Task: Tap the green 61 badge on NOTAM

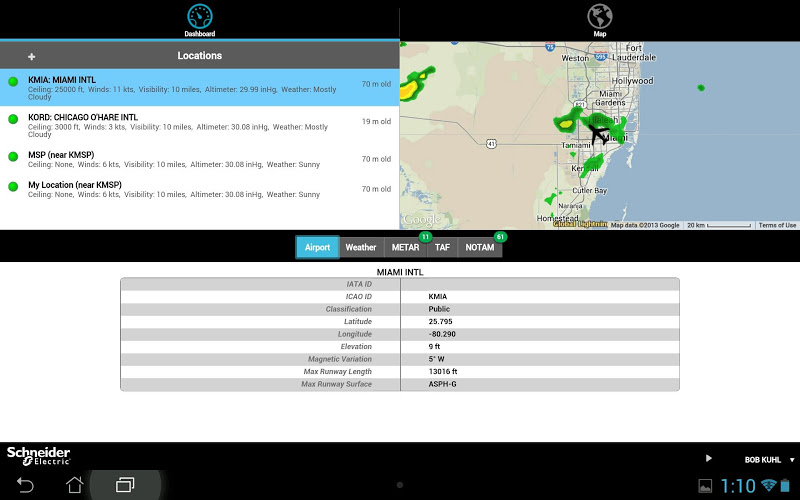Action: click(x=500, y=237)
